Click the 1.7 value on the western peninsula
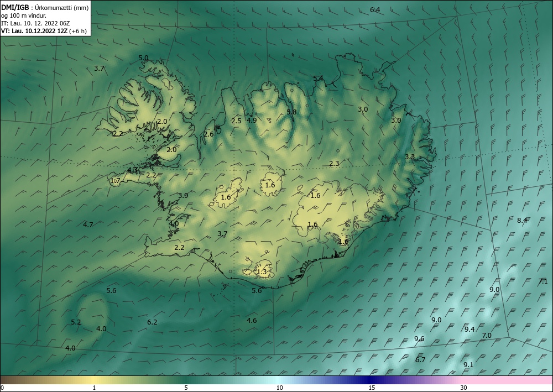Image resolution: width=553 pixels, height=392 pixels. 116,180
